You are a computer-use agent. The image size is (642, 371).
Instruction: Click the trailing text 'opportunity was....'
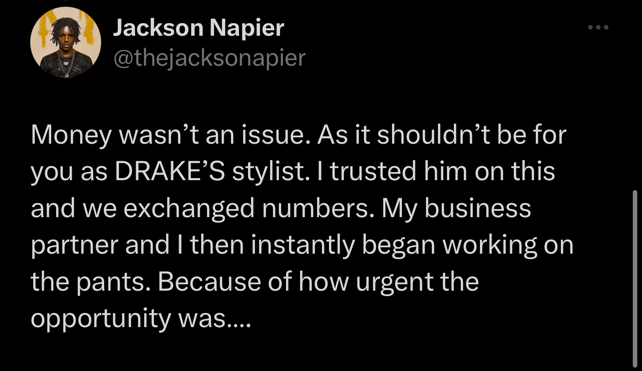tap(140, 318)
